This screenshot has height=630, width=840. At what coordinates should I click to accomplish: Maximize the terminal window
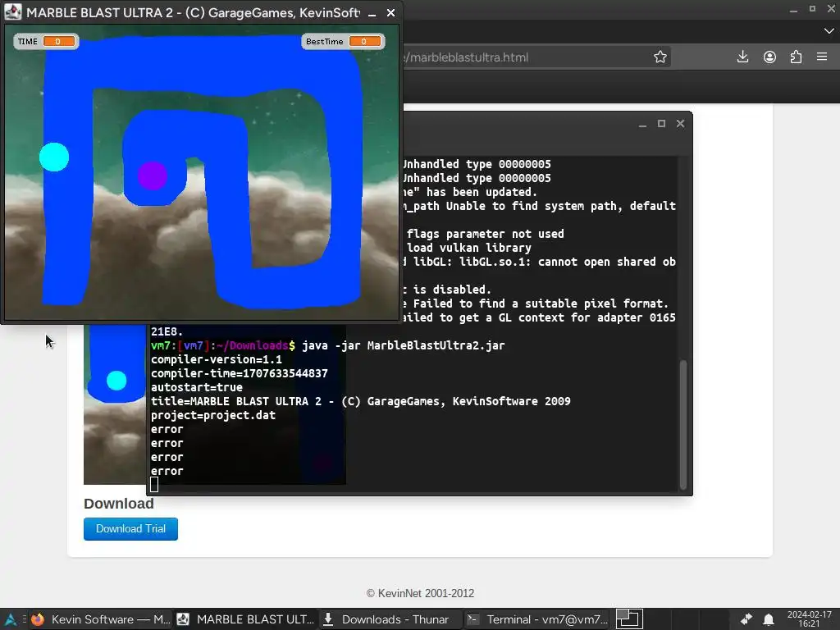click(662, 124)
